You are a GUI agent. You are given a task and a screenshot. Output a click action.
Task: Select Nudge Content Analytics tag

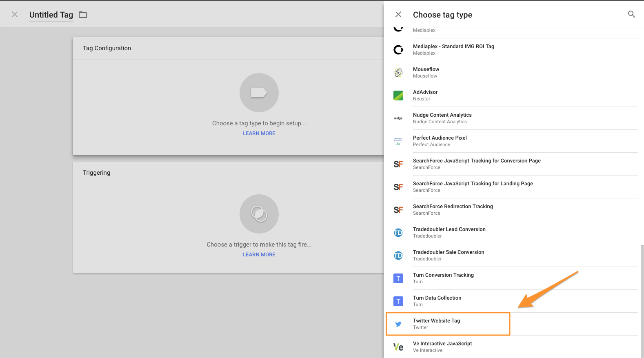click(x=512, y=118)
